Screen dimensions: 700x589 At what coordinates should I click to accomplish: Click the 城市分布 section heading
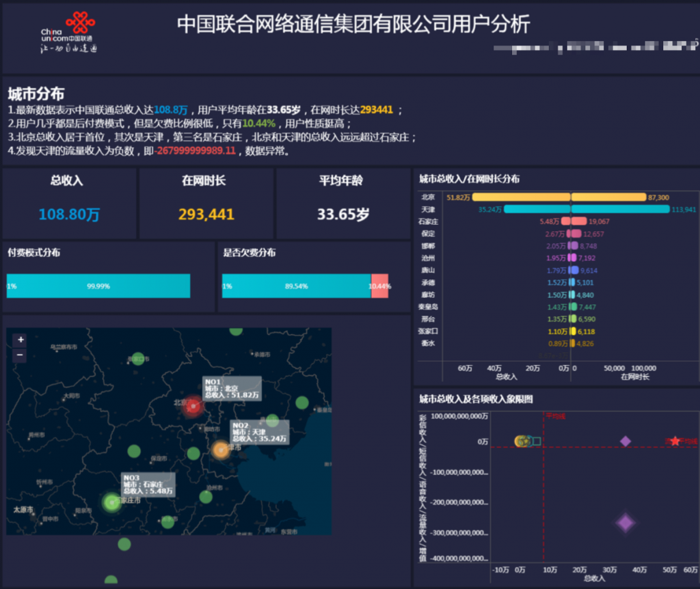pyautogui.click(x=36, y=94)
